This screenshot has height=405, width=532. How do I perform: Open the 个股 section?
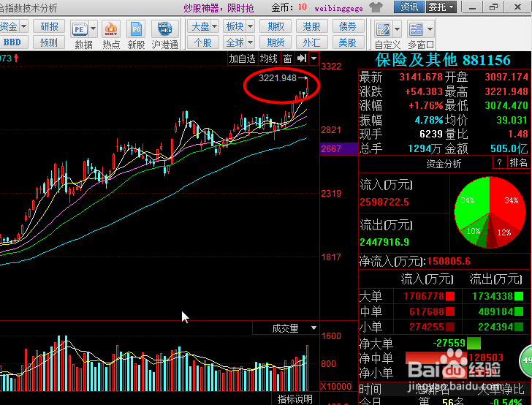[x=203, y=42]
